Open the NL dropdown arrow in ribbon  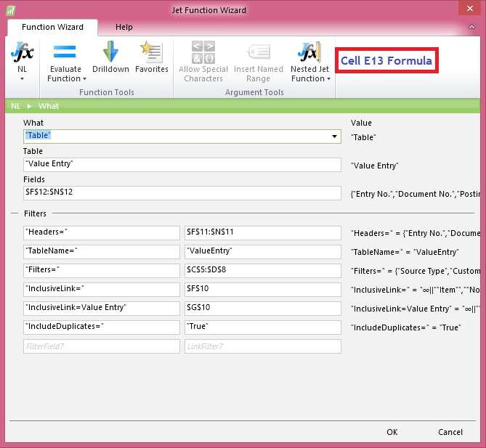22,78
